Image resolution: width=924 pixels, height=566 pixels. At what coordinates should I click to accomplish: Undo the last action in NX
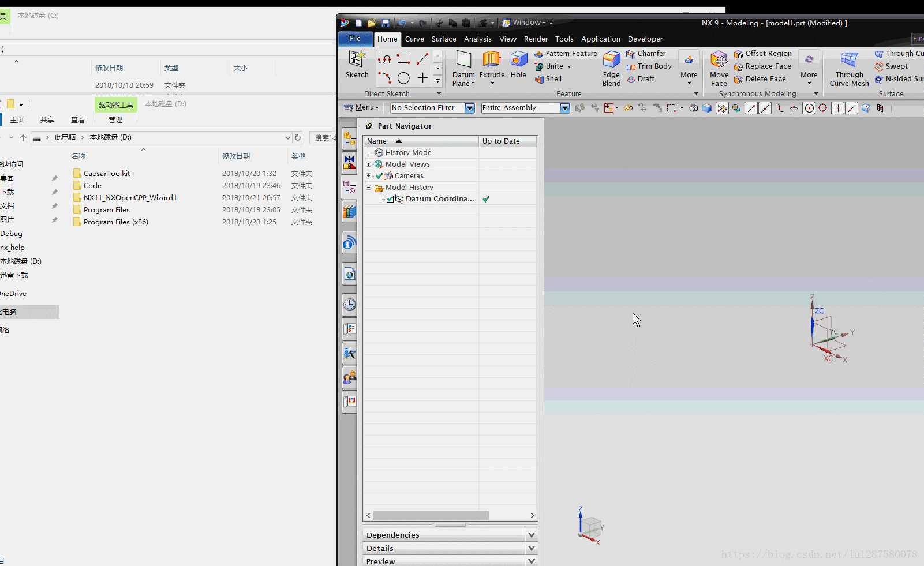pyautogui.click(x=402, y=23)
